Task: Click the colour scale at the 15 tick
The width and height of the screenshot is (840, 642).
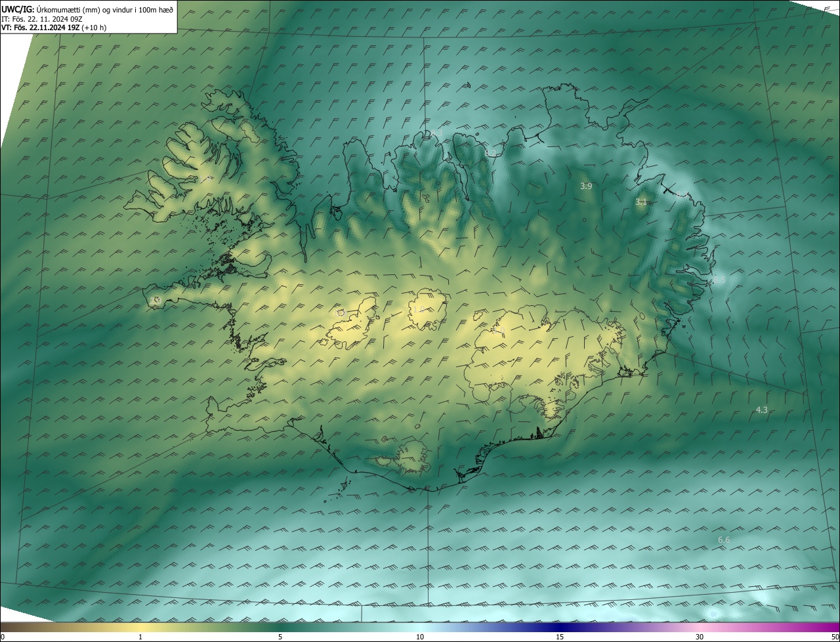Action: click(560, 637)
